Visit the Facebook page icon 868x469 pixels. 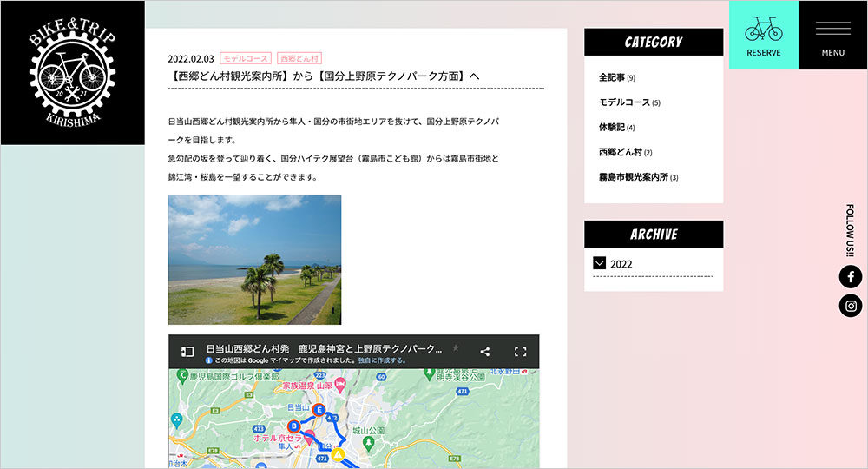pyautogui.click(x=851, y=277)
